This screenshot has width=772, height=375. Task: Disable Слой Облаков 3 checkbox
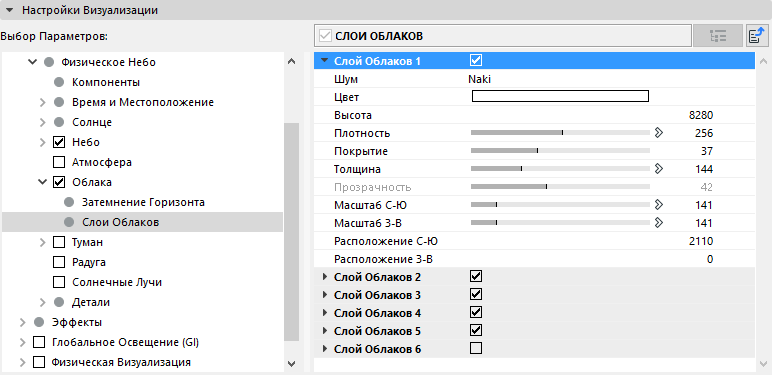coord(476,294)
